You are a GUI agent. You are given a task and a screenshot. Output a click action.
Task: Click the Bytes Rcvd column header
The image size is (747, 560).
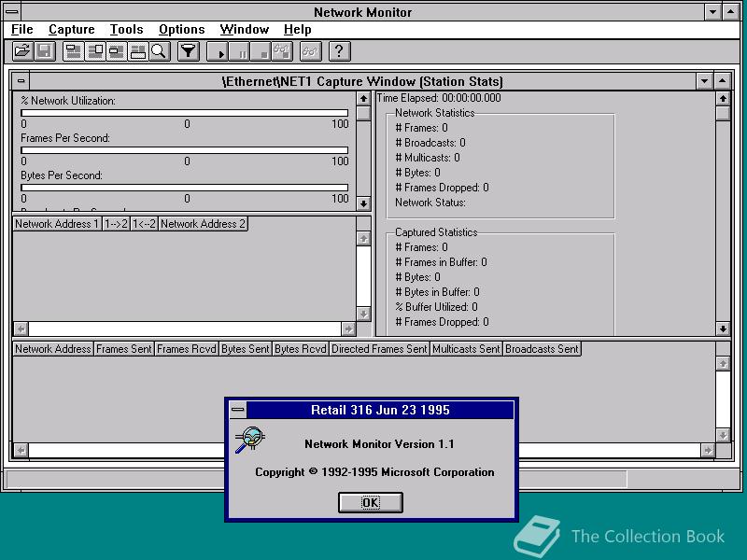point(300,349)
